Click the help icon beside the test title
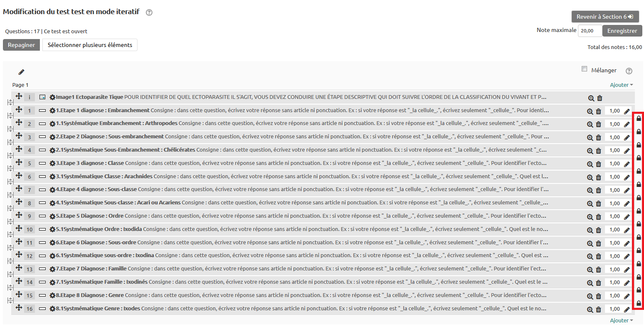Screen dimensions: 644x329 click(149, 12)
